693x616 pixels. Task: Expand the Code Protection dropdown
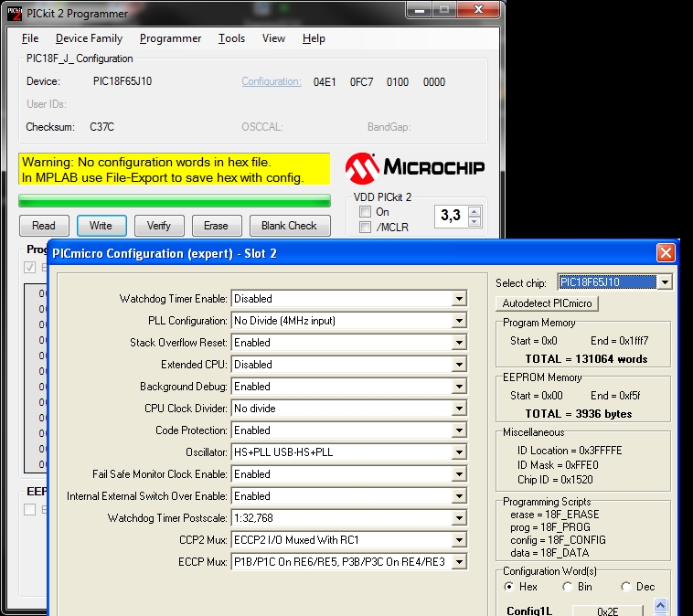(x=459, y=430)
